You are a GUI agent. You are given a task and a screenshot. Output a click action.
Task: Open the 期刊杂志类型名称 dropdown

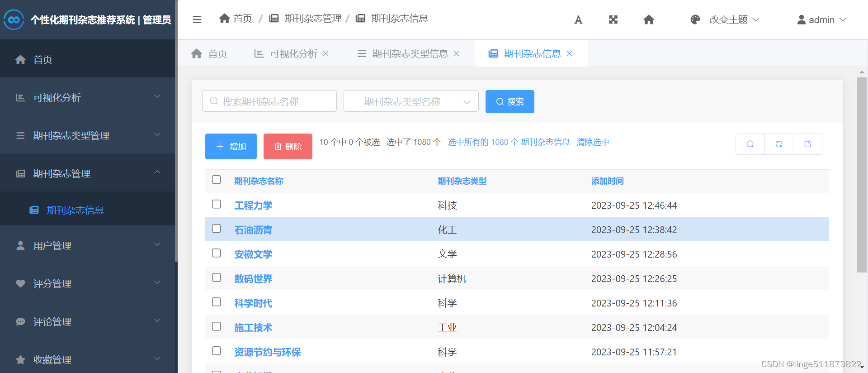(x=411, y=101)
